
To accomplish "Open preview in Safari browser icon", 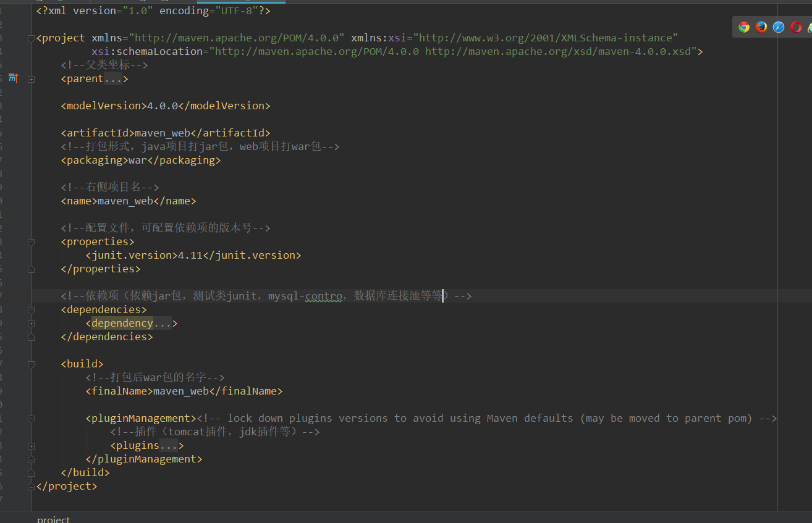I will click(x=779, y=27).
